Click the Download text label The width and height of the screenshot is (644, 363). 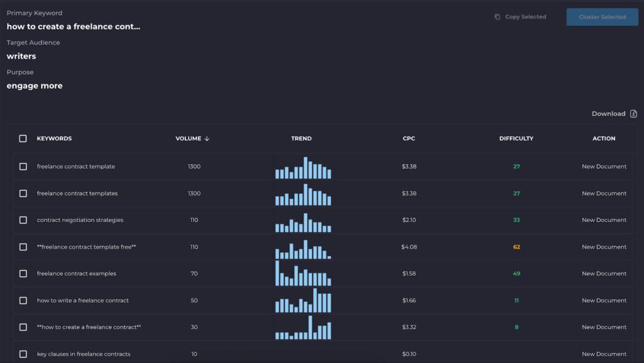pos(608,114)
